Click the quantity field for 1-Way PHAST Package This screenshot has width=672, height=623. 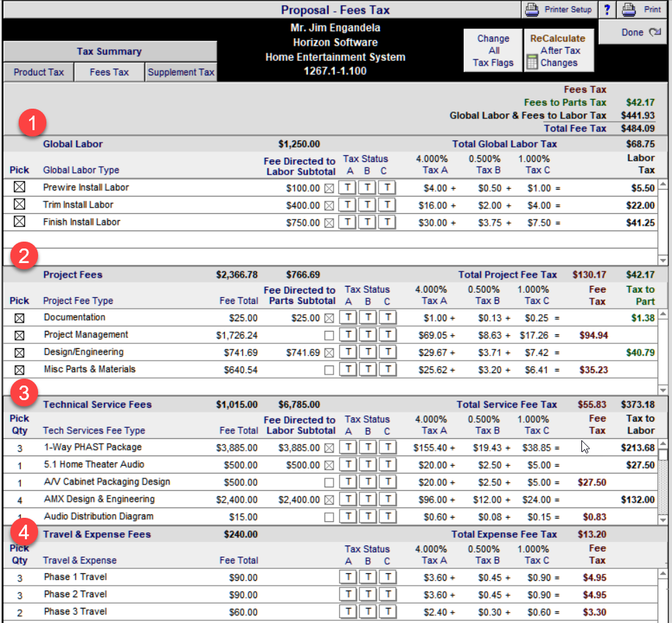(x=19, y=449)
